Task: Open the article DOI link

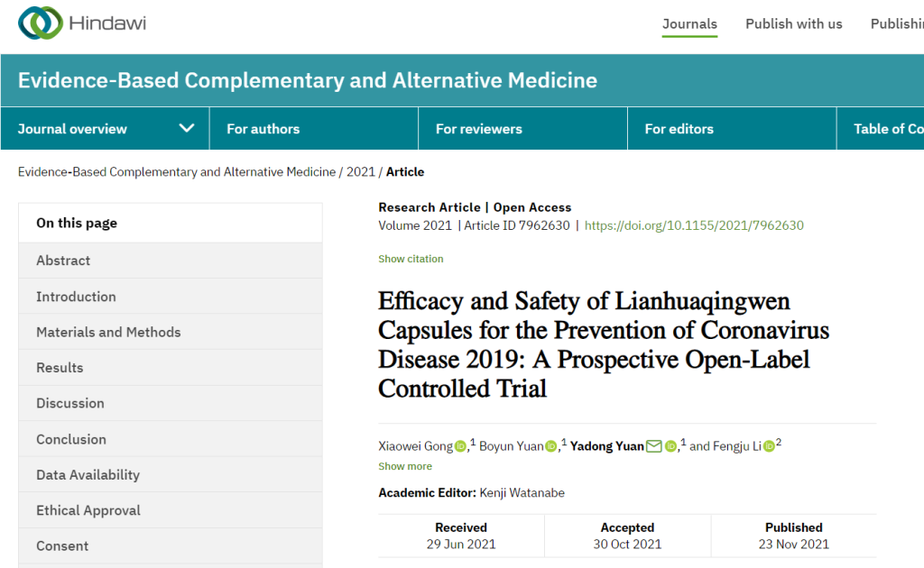Action: tap(694, 225)
